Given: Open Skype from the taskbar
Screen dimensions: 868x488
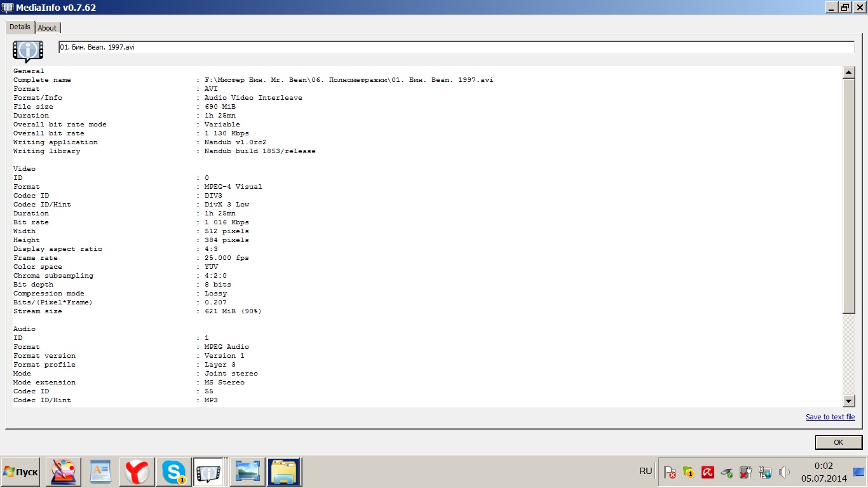Looking at the screenshot, I should (x=174, y=472).
